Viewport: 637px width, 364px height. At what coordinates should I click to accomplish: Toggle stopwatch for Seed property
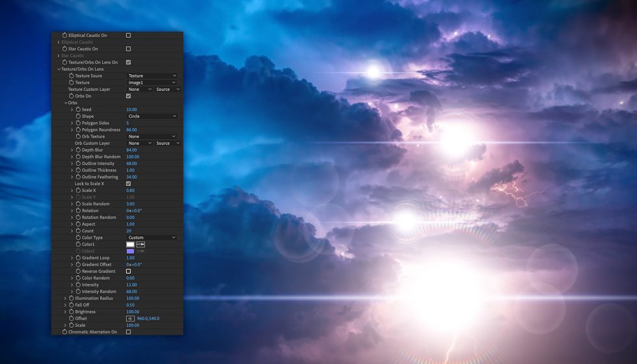78,109
